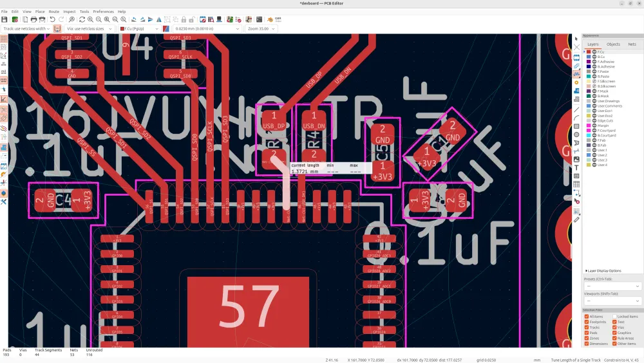Image resolution: width=644 pixels, height=363 pixels.
Task: Open the track width dropdown
Action: click(24, 29)
